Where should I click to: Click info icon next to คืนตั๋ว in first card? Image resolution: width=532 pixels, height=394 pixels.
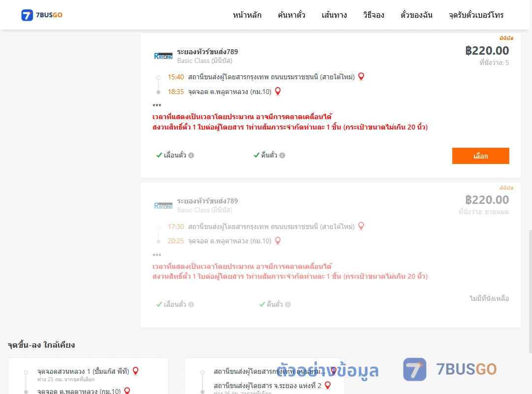(x=282, y=156)
